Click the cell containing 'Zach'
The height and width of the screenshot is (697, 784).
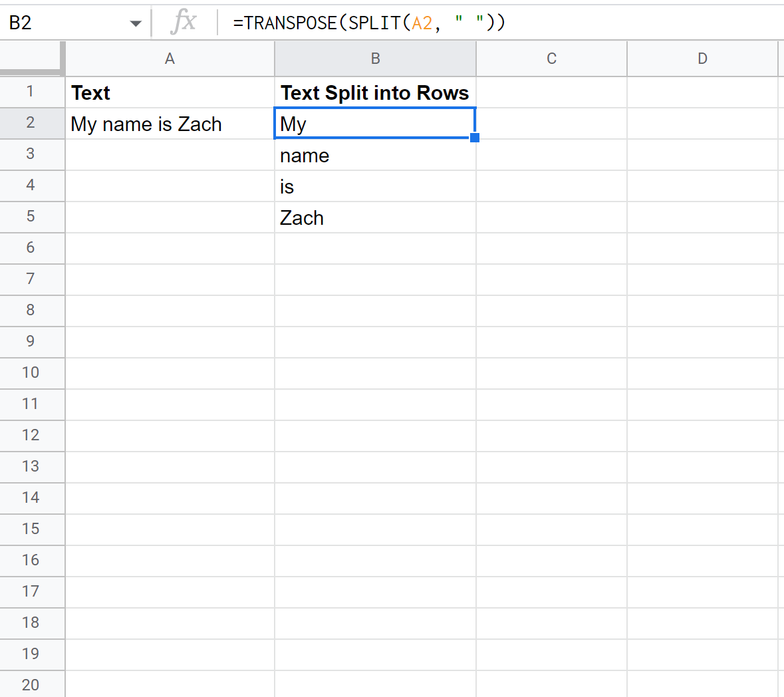(x=375, y=217)
